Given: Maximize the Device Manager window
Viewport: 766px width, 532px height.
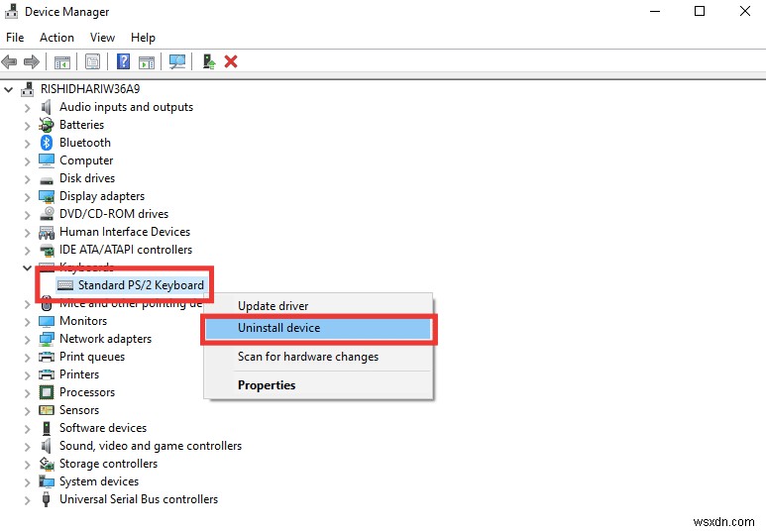Looking at the screenshot, I should [x=700, y=11].
